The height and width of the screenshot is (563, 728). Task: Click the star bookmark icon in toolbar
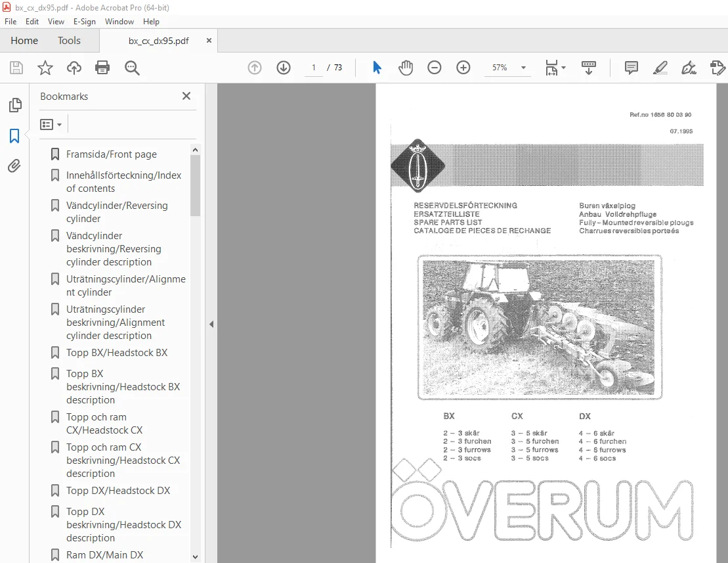click(x=45, y=68)
